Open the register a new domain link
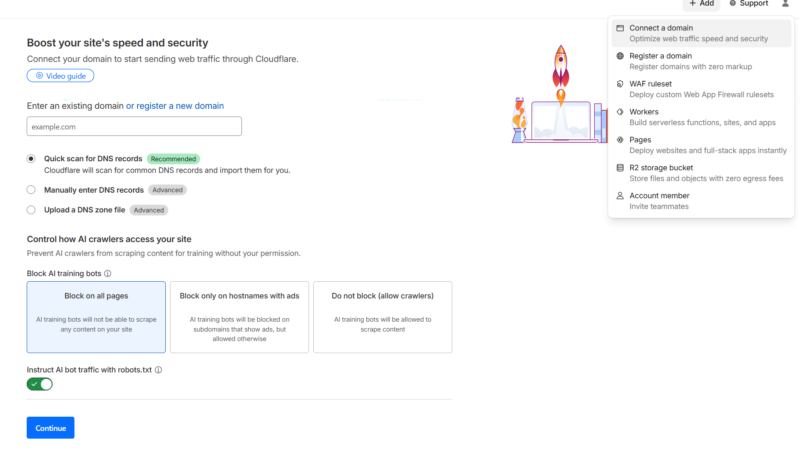Image resolution: width=800 pixels, height=461 pixels. click(x=175, y=106)
